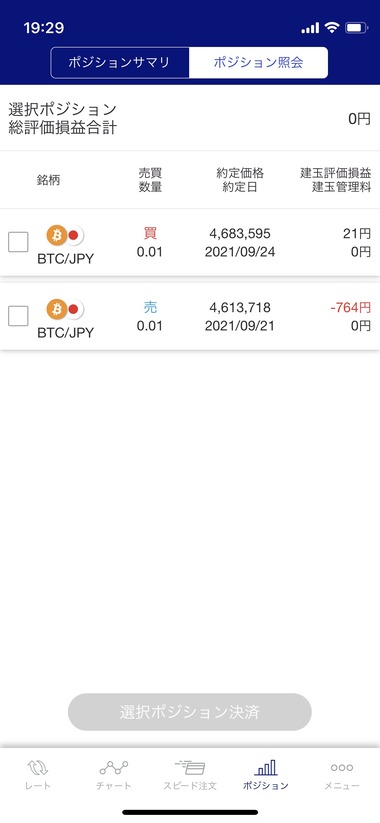Select the 4,683,595 buy position row
The height and width of the screenshot is (823, 380).
[190, 242]
